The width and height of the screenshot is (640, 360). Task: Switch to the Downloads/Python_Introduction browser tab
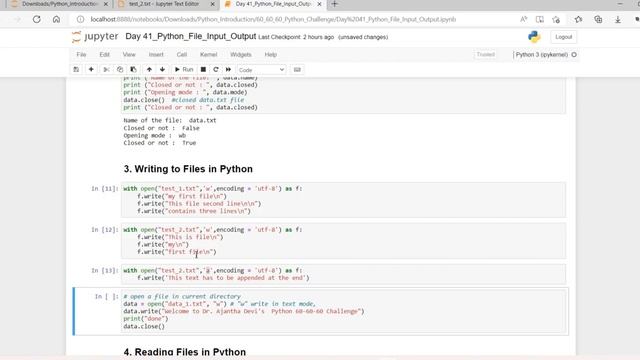pyautogui.click(x=60, y=4)
